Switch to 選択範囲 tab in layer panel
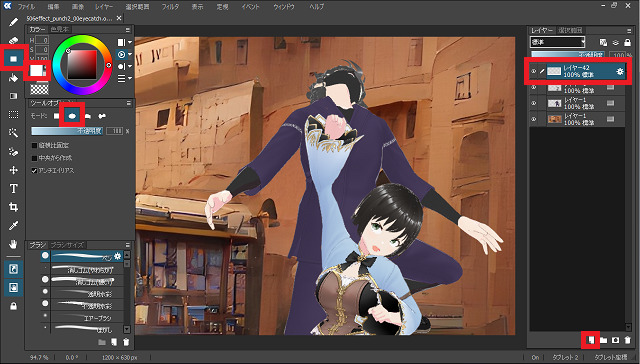This screenshot has width=640, height=364. (x=571, y=31)
